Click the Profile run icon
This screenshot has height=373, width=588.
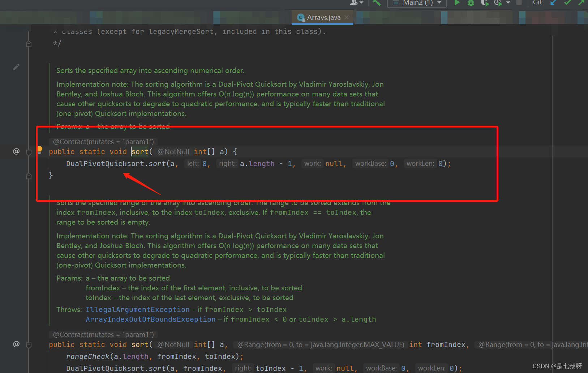point(498,3)
